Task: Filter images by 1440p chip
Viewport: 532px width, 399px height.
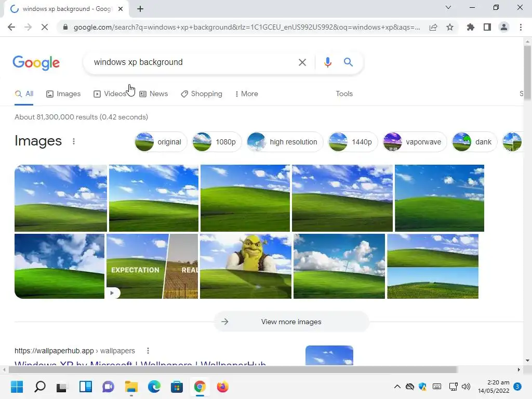Action: point(353,142)
